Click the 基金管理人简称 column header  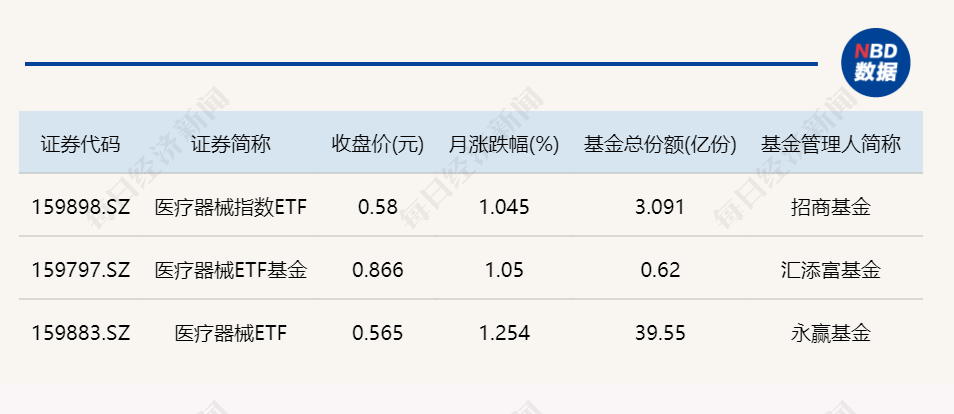pyautogui.click(x=830, y=144)
